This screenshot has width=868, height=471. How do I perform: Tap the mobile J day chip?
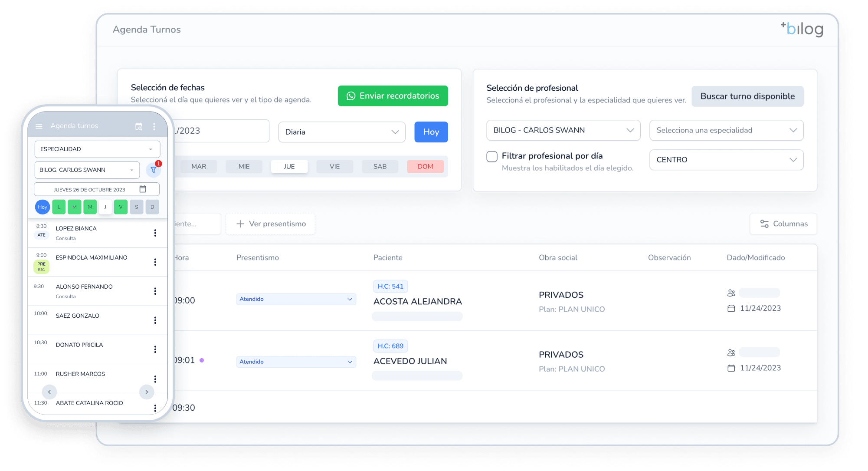(105, 207)
